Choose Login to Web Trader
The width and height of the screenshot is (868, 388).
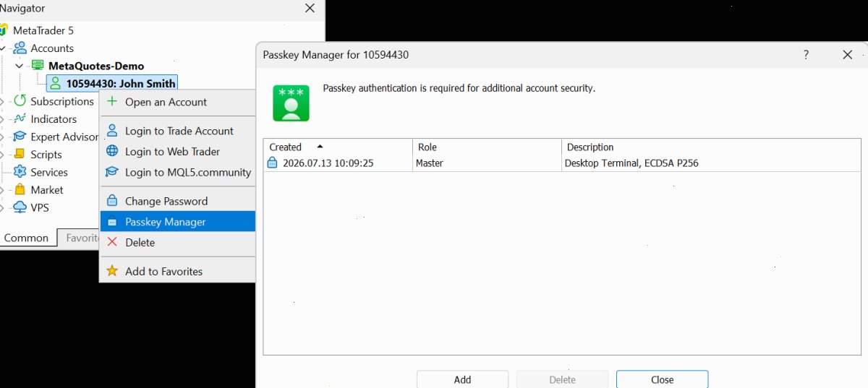point(178,151)
